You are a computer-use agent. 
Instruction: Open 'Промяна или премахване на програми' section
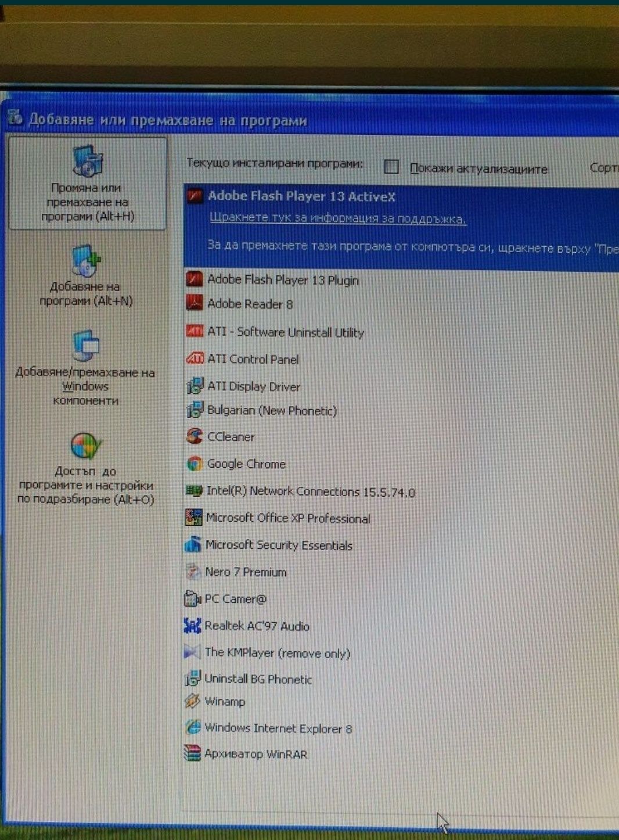click(x=88, y=184)
